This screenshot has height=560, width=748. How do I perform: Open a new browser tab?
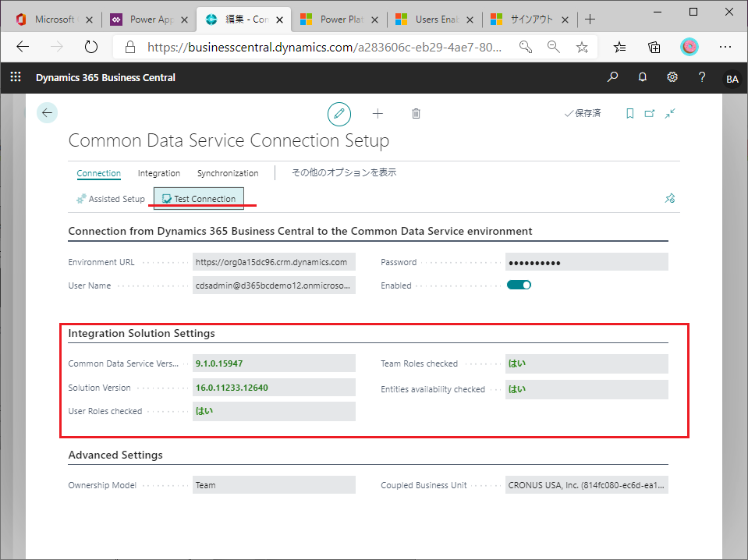(590, 19)
